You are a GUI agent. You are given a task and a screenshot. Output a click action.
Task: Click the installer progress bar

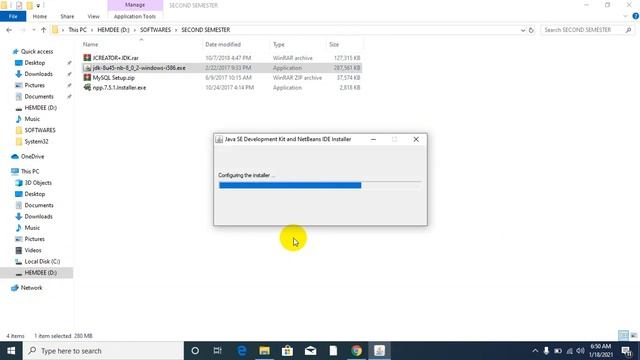[x=320, y=185]
